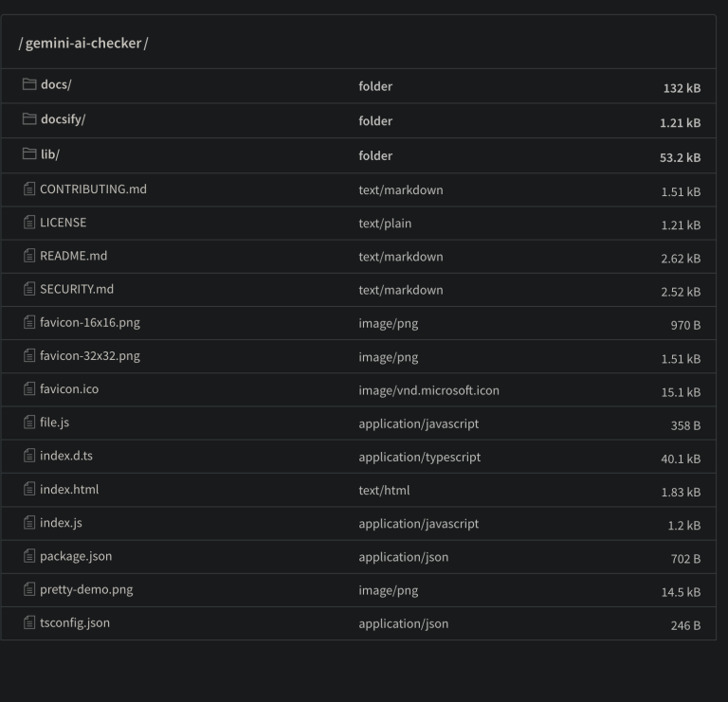728x702 pixels.
Task: Click the file.js file icon
Action: pyautogui.click(x=29, y=423)
